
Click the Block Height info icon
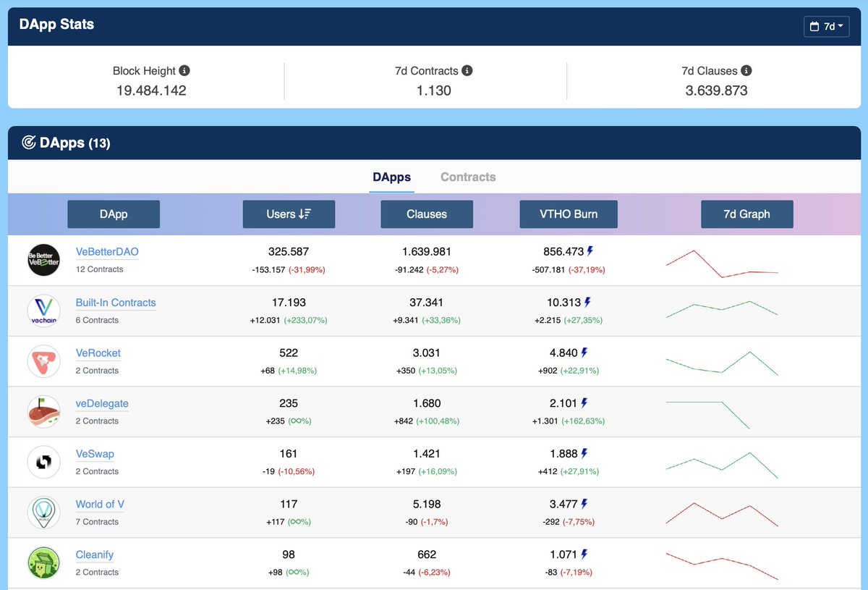pos(184,71)
